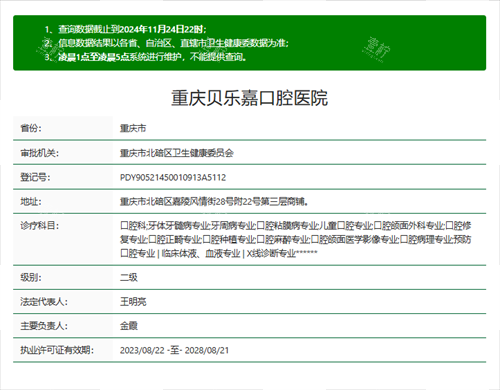Click the 审批机关 label
Screen dimensions: 500x390
tap(40, 153)
